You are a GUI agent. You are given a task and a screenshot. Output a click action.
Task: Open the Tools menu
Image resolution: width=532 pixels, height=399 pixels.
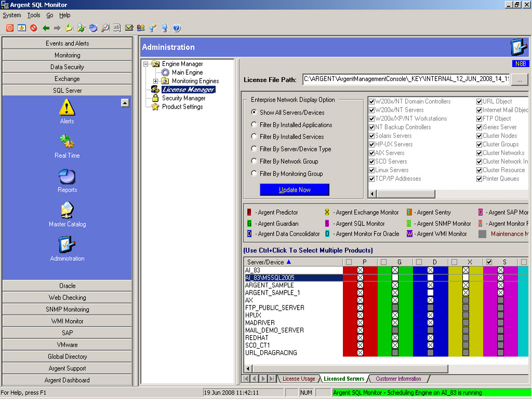pos(34,15)
